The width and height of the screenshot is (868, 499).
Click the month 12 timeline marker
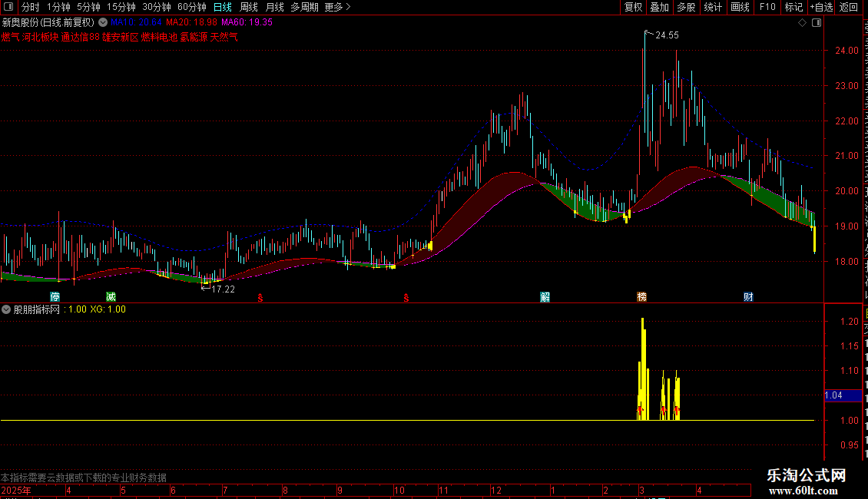496,490
